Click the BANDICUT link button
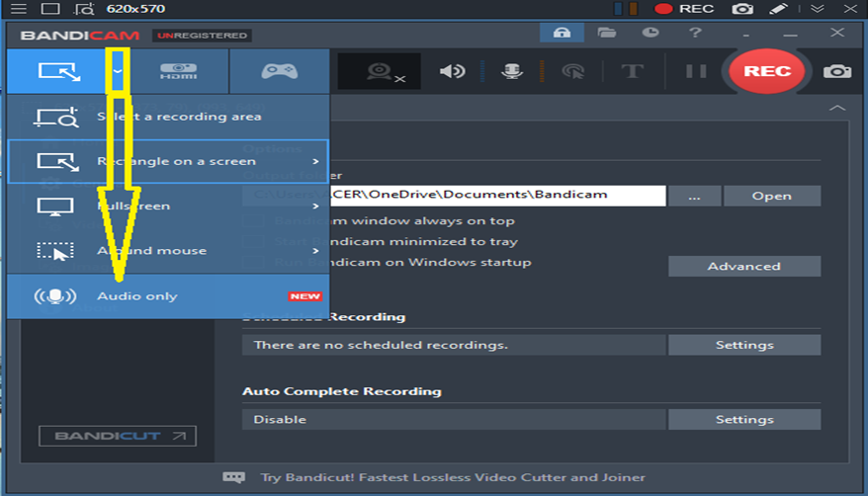The image size is (868, 496). (x=118, y=436)
